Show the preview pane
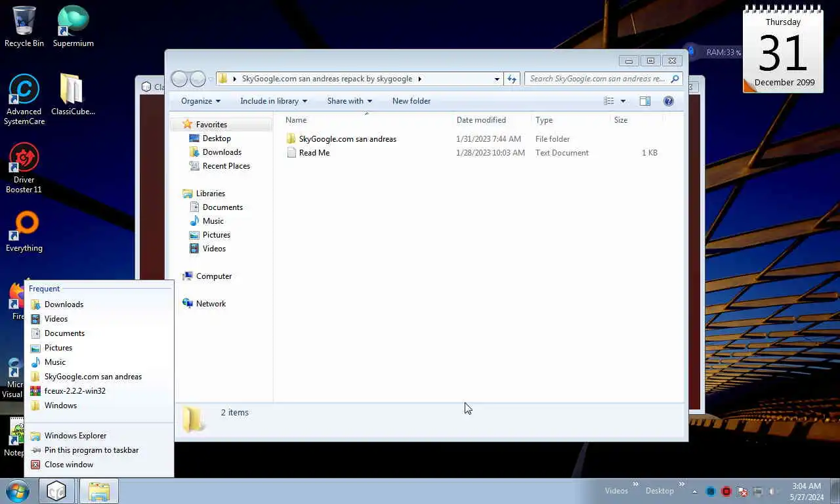 [x=645, y=101]
